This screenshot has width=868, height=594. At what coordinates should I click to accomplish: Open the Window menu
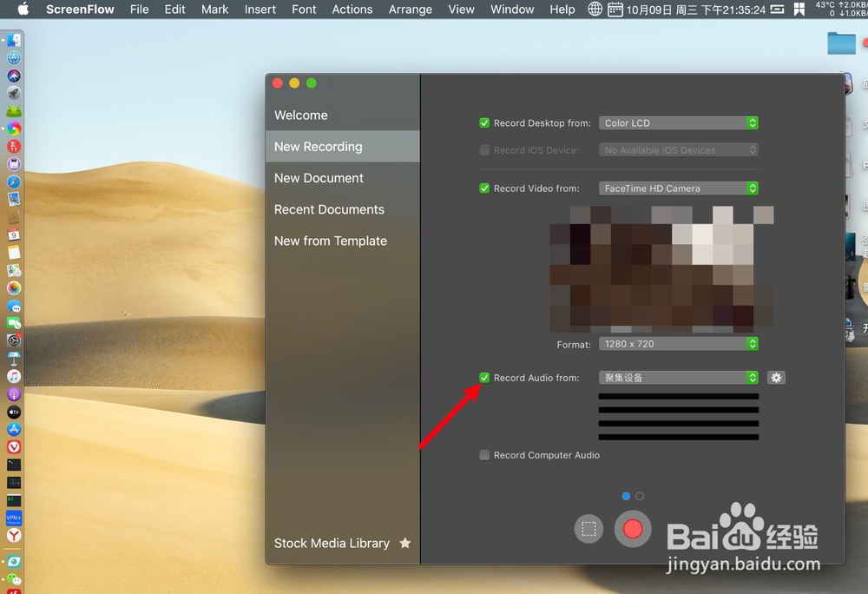click(512, 10)
